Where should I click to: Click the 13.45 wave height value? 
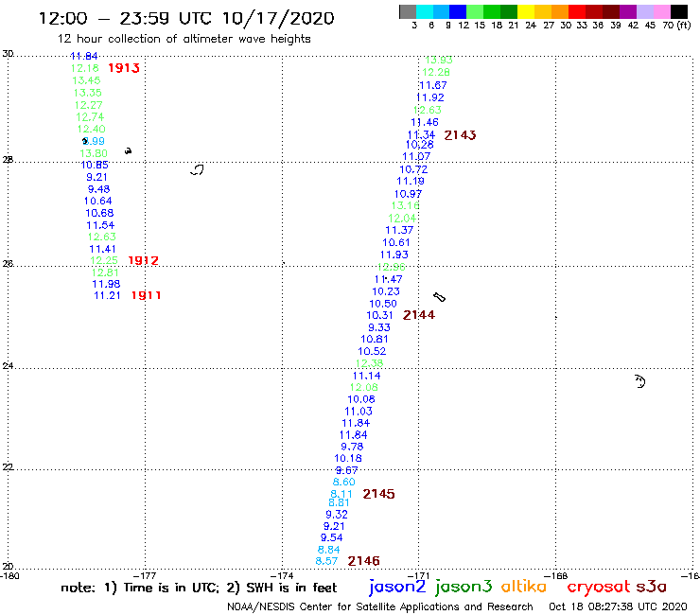pyautogui.click(x=86, y=80)
